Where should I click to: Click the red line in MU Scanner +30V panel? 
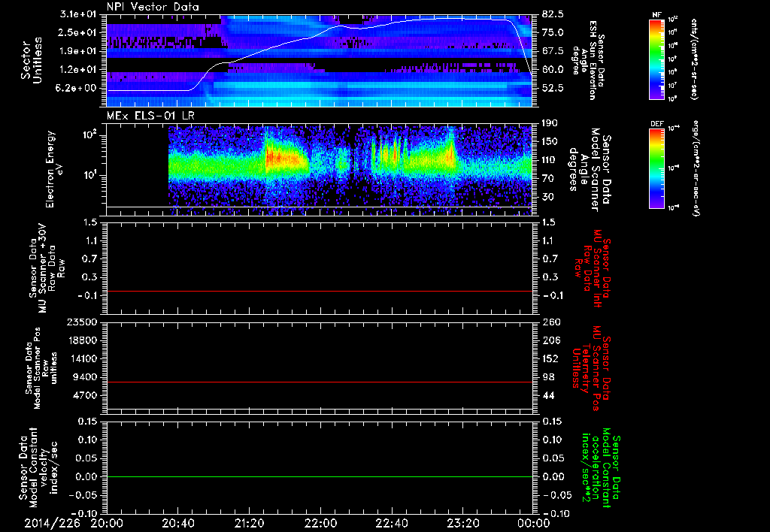[x=320, y=291]
